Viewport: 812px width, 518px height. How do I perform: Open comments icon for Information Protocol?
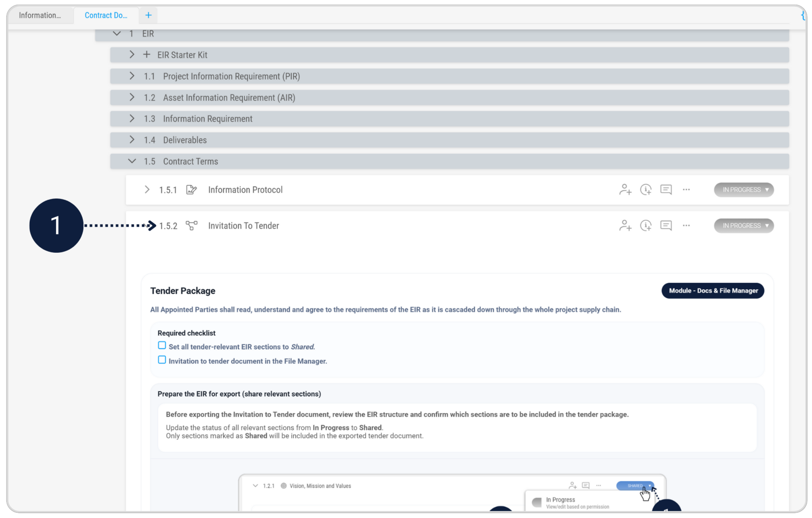pos(666,190)
